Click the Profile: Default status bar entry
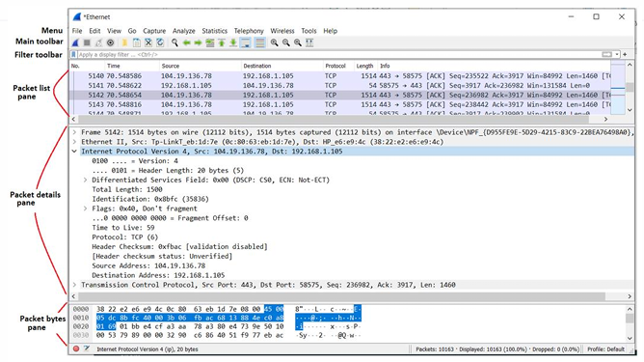This screenshot has height=362, width=644. [605, 349]
